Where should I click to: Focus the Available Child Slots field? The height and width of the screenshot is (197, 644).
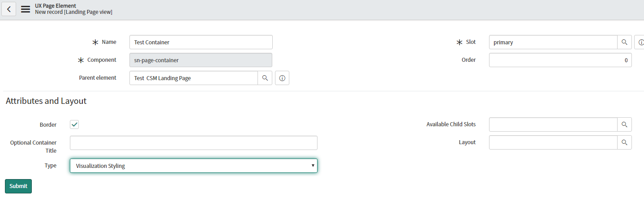553,124
